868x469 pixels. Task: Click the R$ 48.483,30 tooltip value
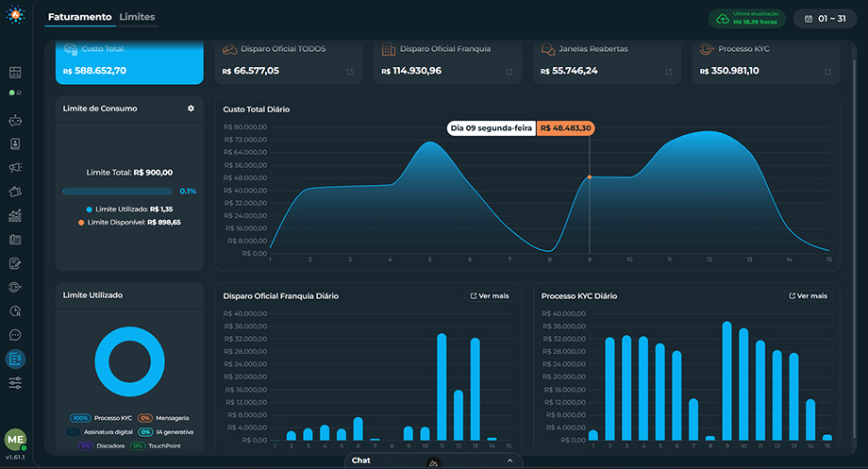(566, 128)
